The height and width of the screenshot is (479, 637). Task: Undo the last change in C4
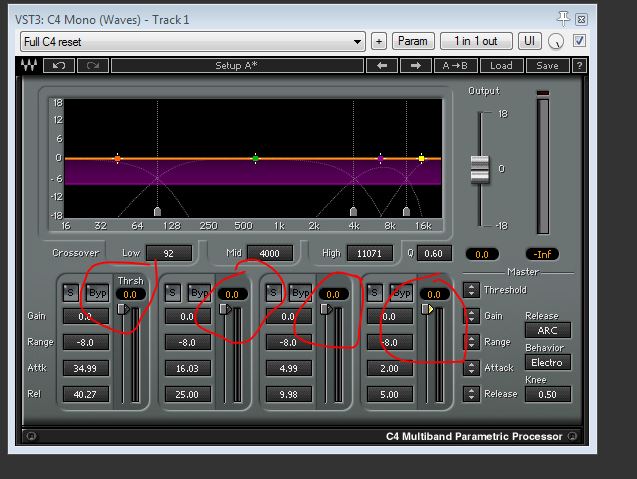click(x=59, y=65)
